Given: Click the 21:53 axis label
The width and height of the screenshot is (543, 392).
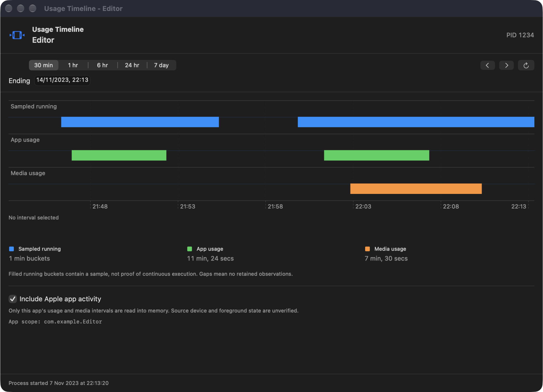Looking at the screenshot, I should coord(188,206).
